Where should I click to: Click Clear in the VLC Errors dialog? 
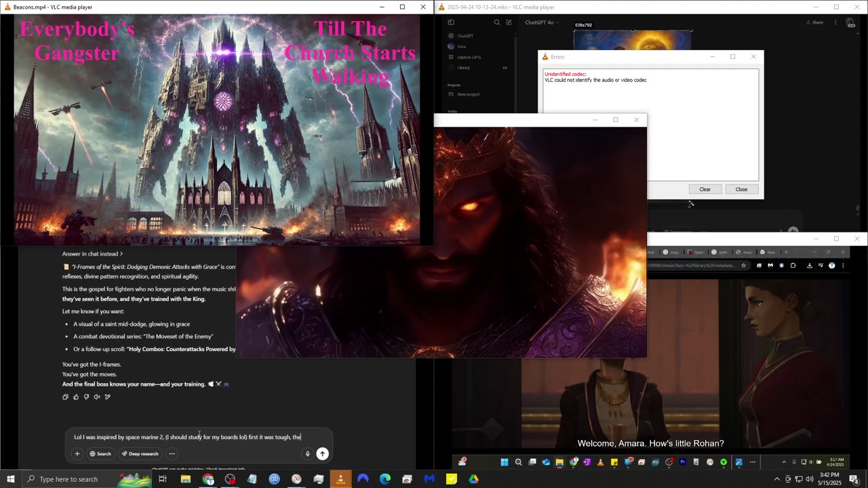[x=705, y=189]
